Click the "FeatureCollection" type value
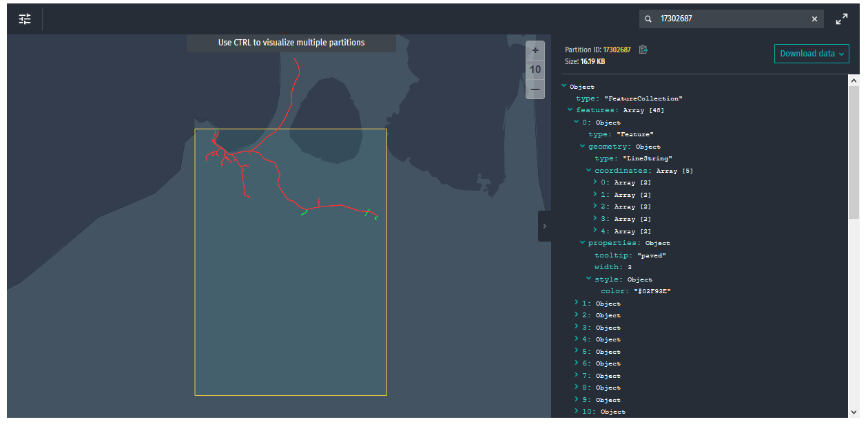 (x=643, y=98)
